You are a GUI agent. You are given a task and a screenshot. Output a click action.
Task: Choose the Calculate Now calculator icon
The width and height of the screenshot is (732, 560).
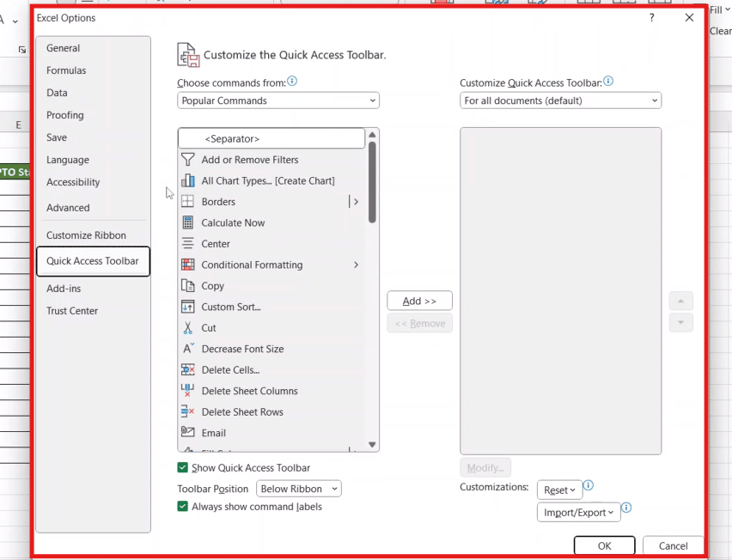pyautogui.click(x=187, y=222)
